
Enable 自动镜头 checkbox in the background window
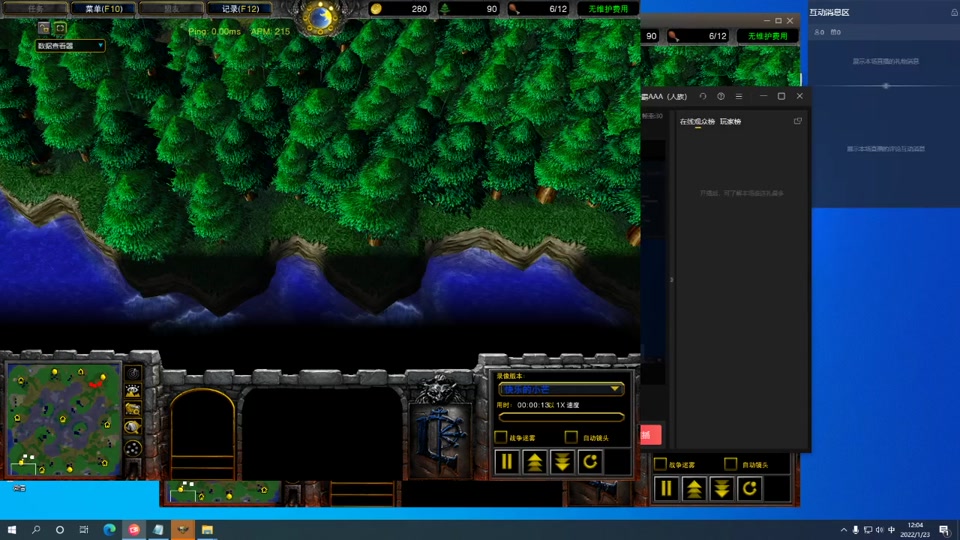[730, 464]
